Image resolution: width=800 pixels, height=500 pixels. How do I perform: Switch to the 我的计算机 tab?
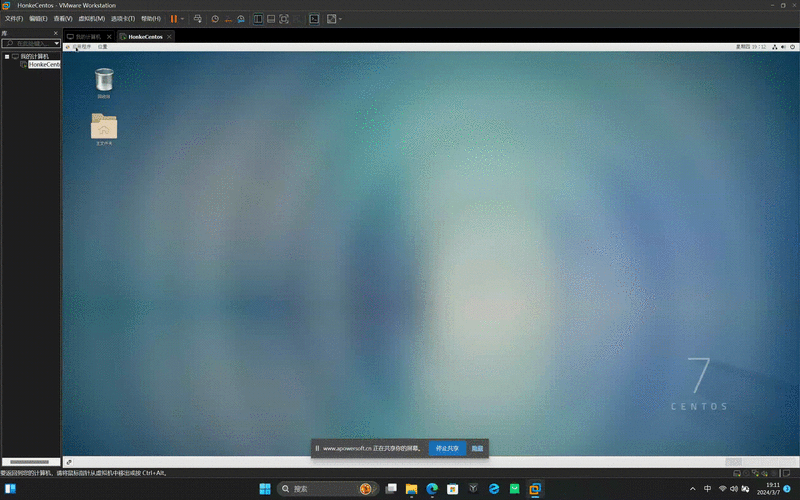[87, 36]
